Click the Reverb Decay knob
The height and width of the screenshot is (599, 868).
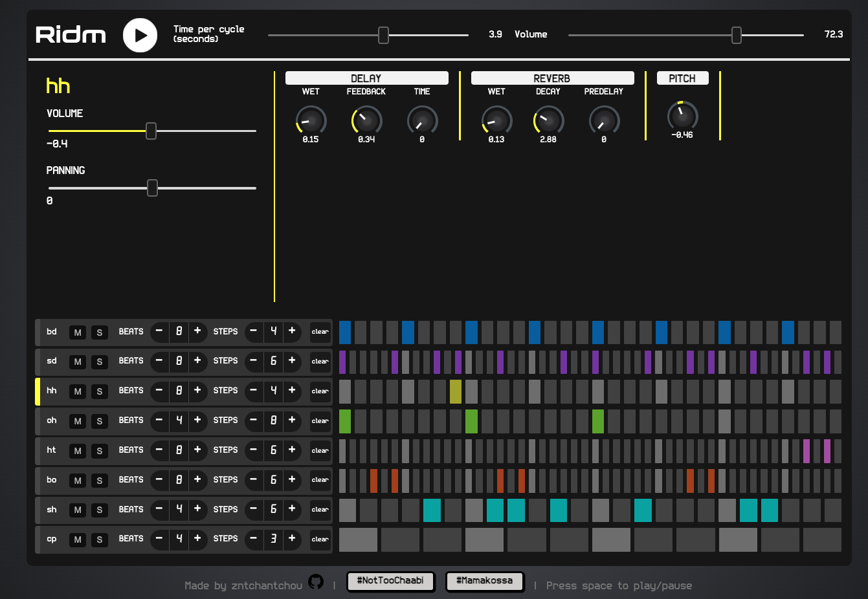click(x=548, y=121)
